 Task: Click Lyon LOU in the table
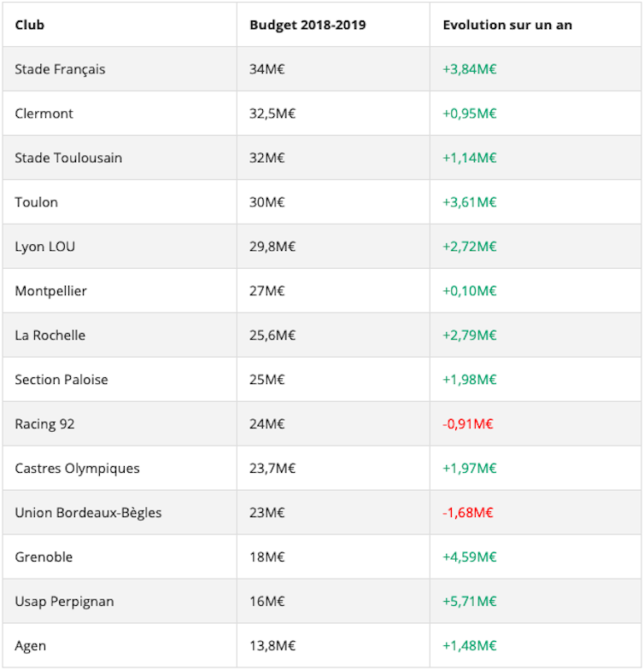(45, 247)
